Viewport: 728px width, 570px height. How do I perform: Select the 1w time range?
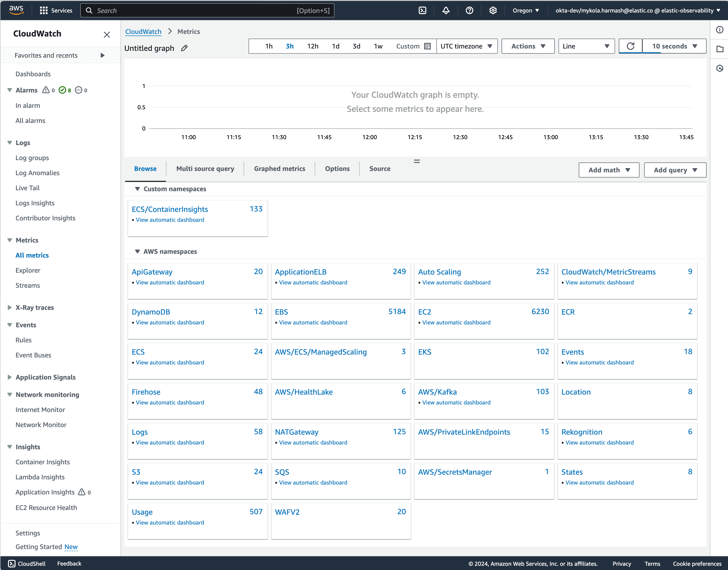[378, 46]
